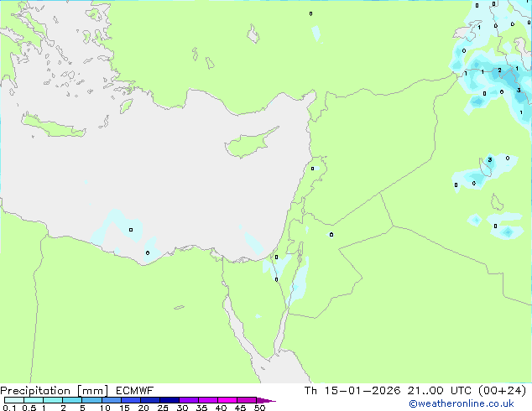532x411 pixels.
Task: Click the legend swatch between 25 and 30
Action: coord(169,400)
